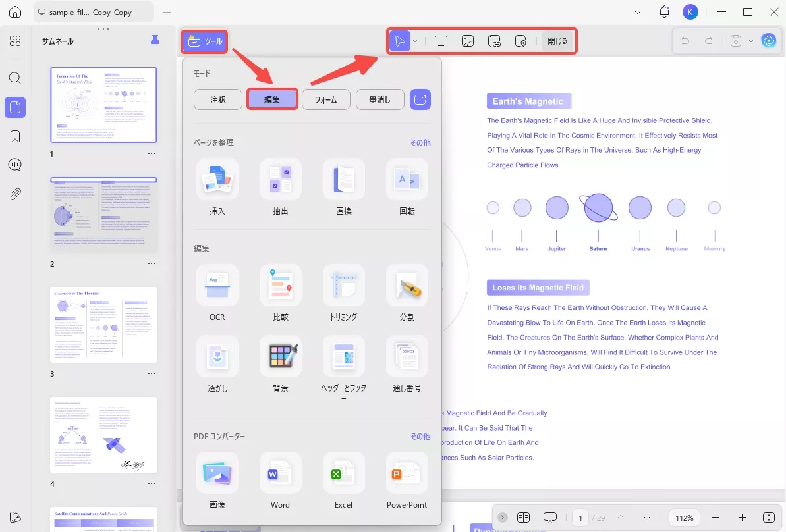The height and width of the screenshot is (532, 786).
Task: Save the document icon
Action: (x=735, y=41)
